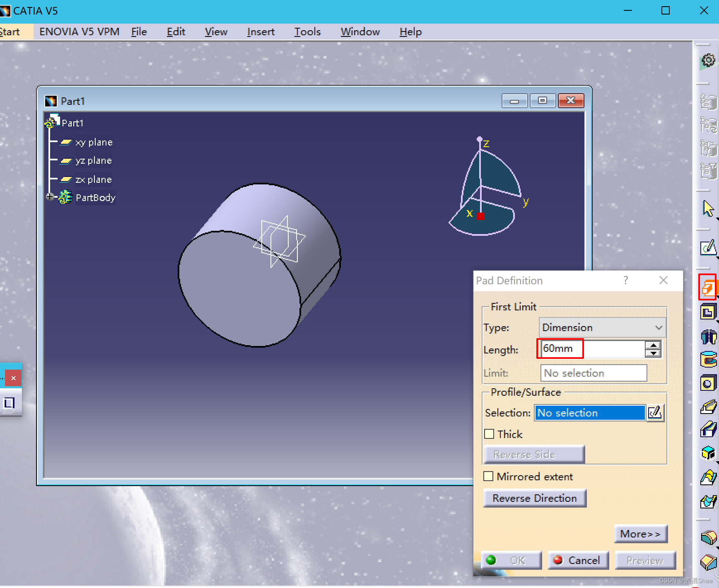Open the Help menu

tap(411, 32)
